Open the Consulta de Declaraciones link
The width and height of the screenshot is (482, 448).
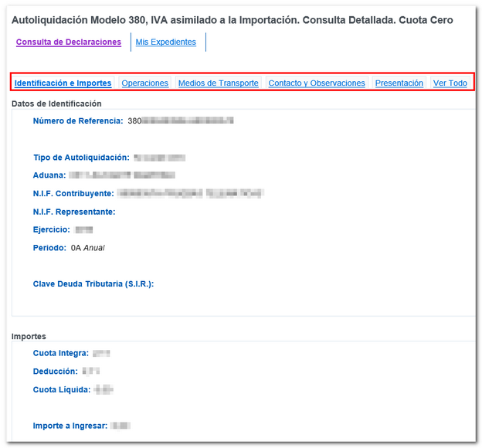point(69,42)
